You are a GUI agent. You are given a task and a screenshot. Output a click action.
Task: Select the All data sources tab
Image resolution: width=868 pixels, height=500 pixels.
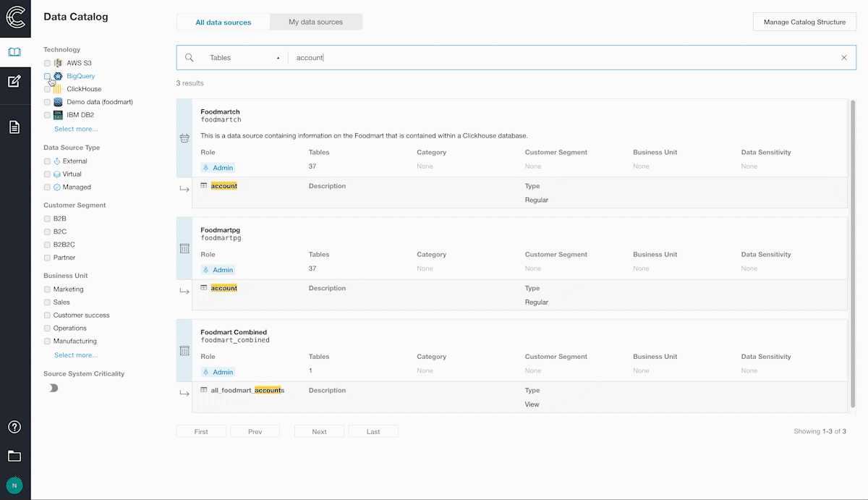click(x=224, y=22)
